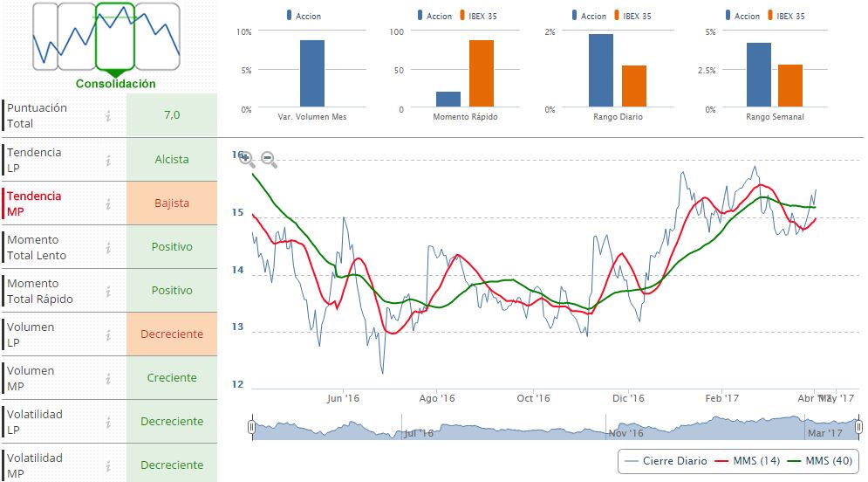Open info icon for Volumen LP

[108, 334]
